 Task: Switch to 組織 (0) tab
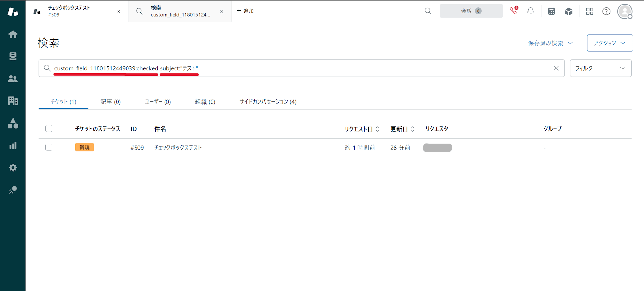coord(205,102)
